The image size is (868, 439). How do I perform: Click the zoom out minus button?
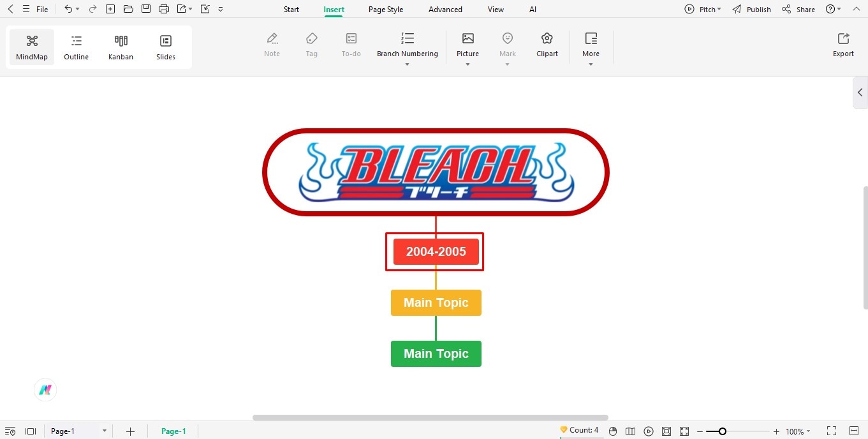click(x=700, y=431)
